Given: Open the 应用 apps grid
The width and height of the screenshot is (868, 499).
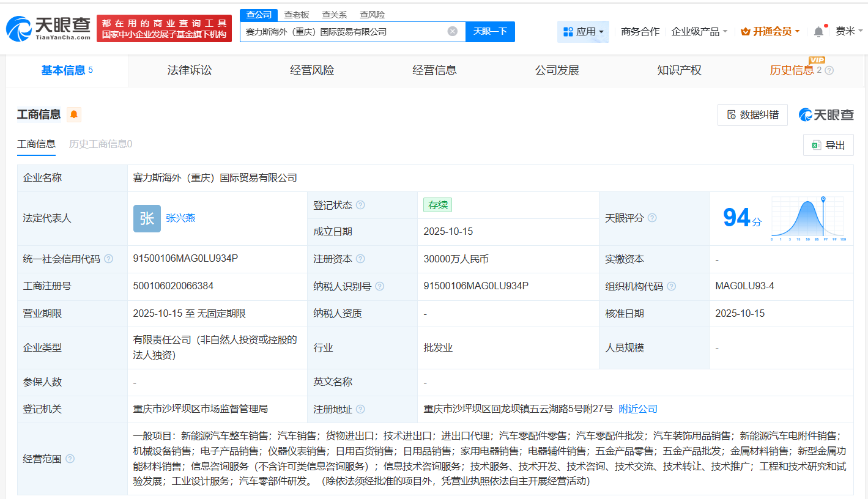Looking at the screenshot, I should coord(583,31).
